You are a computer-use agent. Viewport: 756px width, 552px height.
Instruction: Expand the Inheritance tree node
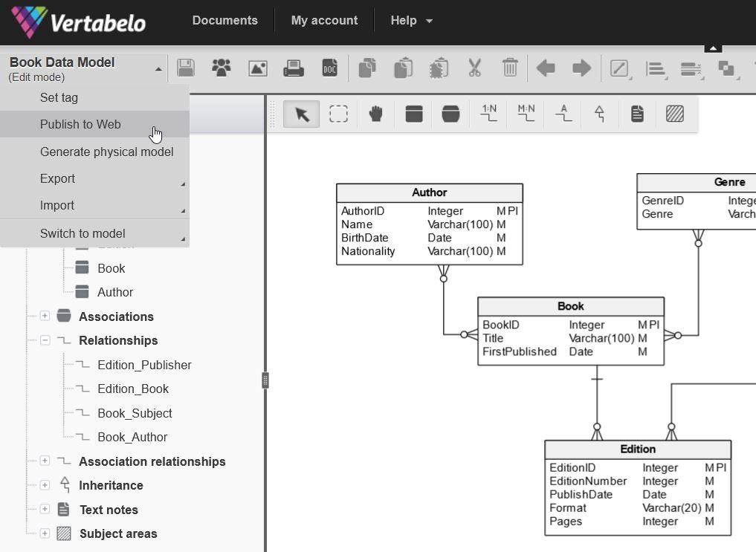click(x=45, y=485)
